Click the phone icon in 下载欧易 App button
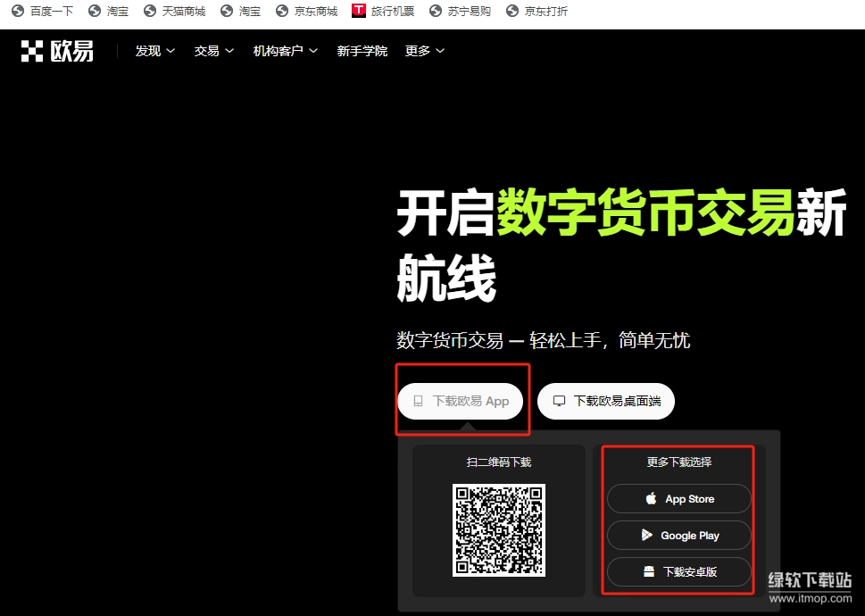This screenshot has height=616, width=865. [x=418, y=402]
